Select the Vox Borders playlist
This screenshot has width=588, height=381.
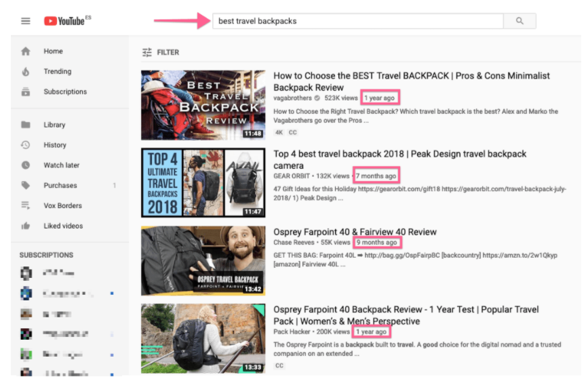click(x=62, y=206)
